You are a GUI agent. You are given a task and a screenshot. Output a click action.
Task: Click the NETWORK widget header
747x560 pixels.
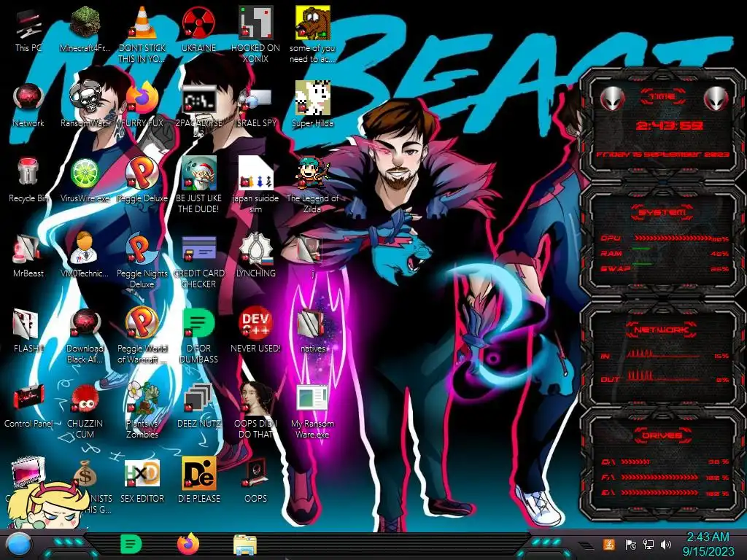tap(662, 329)
